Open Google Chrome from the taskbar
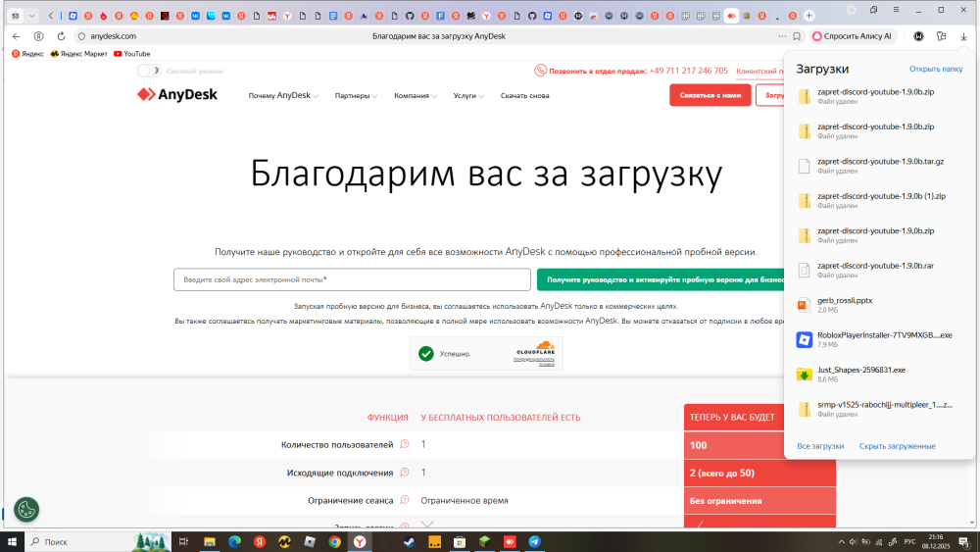Screen dimensions: 980x552 click(x=334, y=542)
